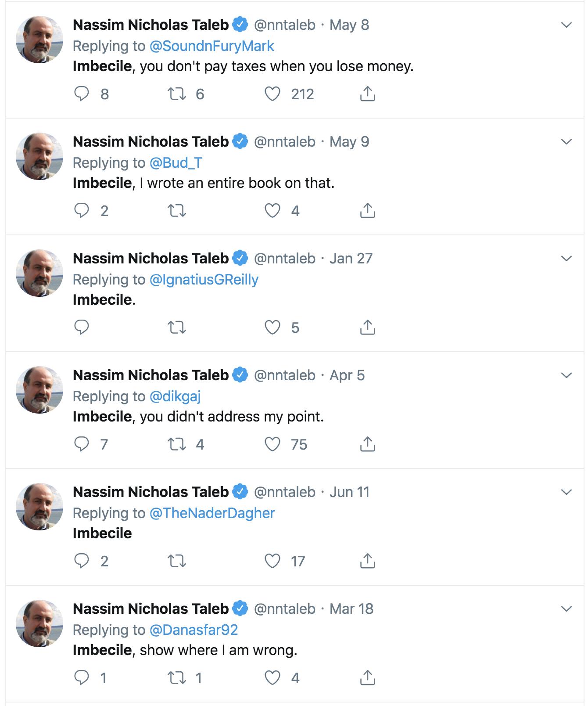Visit the @TheNaderDagher mention link
588x706 pixels.
[x=212, y=513]
